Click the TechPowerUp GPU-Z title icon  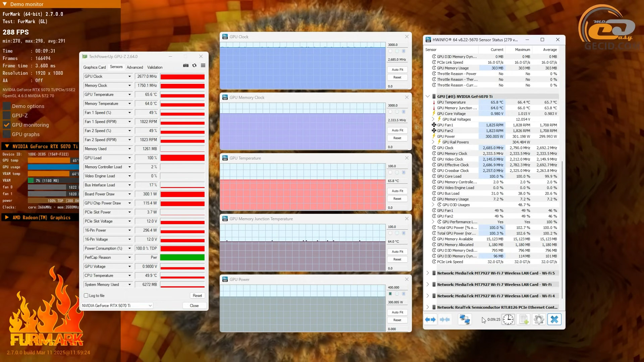[x=85, y=57]
